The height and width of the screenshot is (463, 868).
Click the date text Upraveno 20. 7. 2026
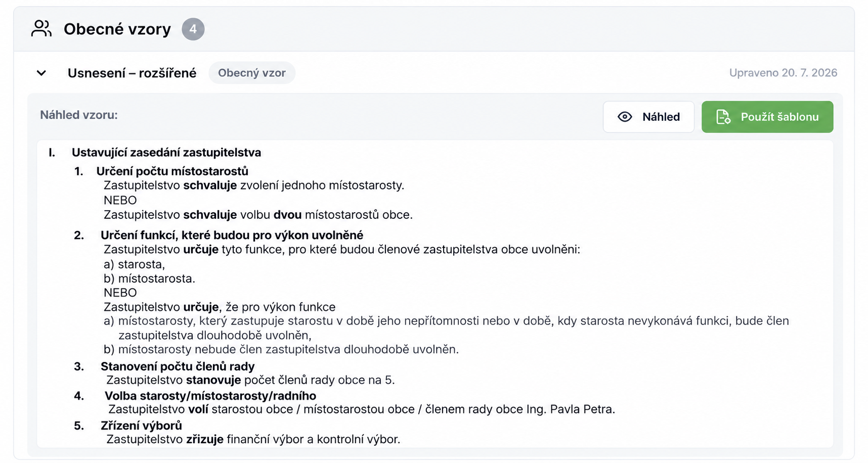pos(783,73)
